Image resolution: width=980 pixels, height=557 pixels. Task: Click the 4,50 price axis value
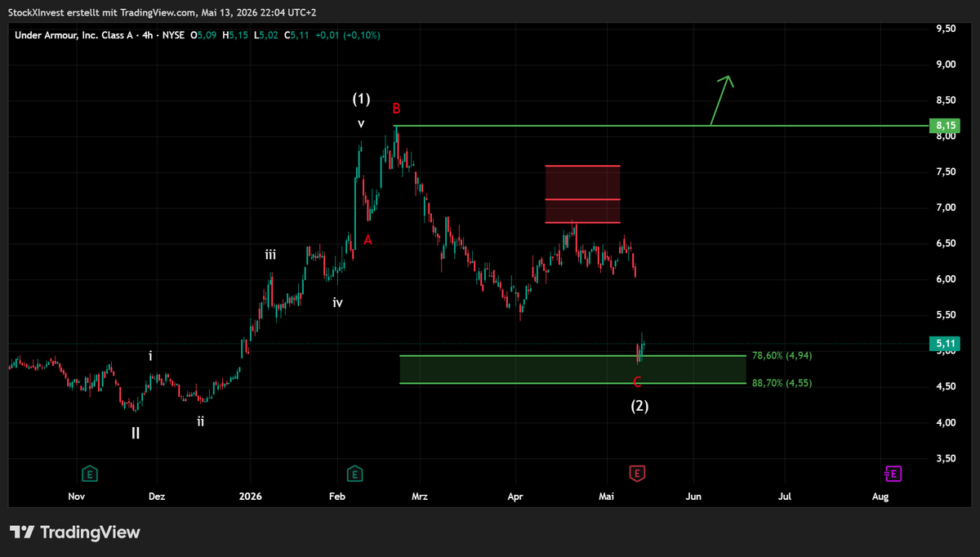tap(946, 386)
